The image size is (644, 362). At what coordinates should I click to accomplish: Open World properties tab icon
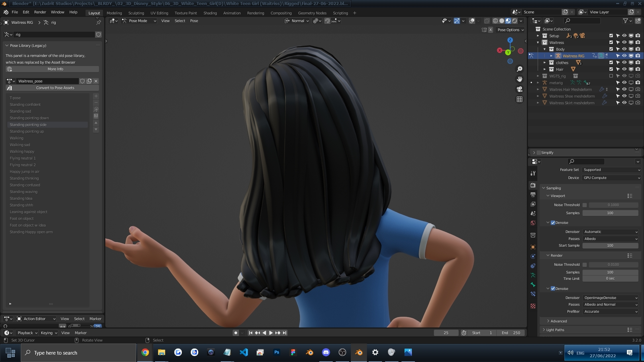533,223
